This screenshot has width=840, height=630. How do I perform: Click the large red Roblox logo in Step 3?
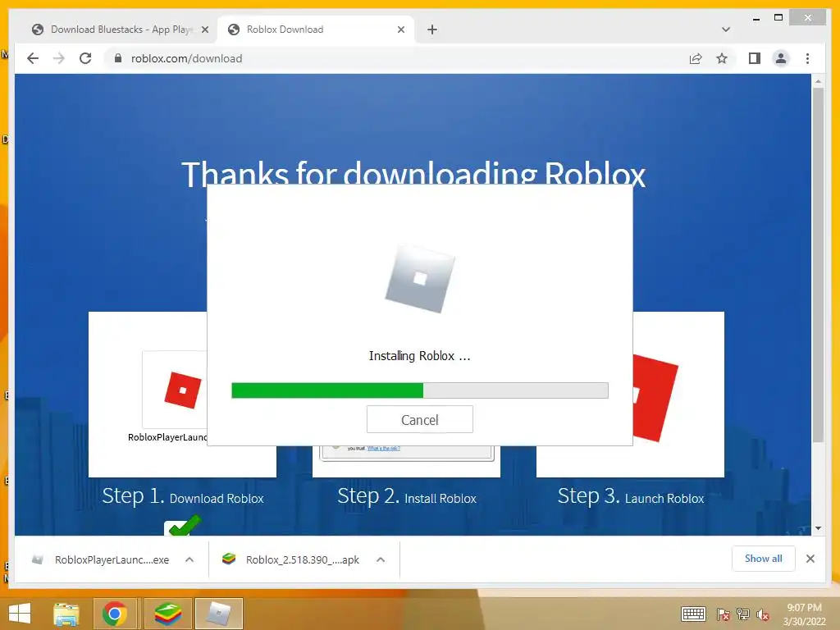click(x=655, y=398)
